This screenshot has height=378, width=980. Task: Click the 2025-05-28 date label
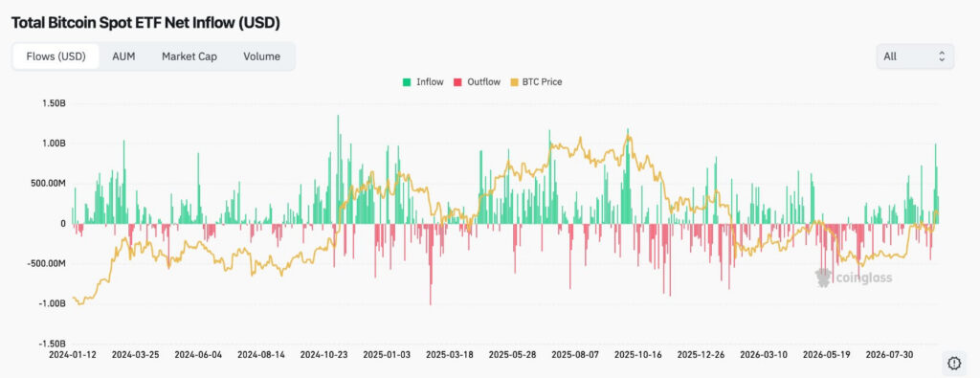click(x=512, y=355)
